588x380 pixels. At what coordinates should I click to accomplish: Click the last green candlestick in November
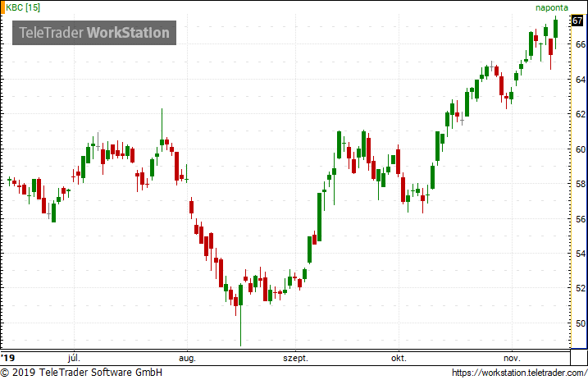coord(555,29)
